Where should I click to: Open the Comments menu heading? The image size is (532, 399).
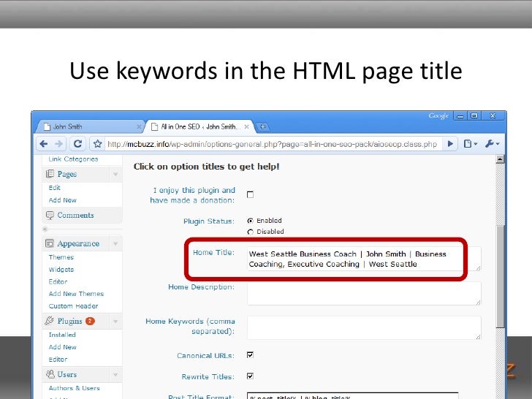click(x=75, y=215)
